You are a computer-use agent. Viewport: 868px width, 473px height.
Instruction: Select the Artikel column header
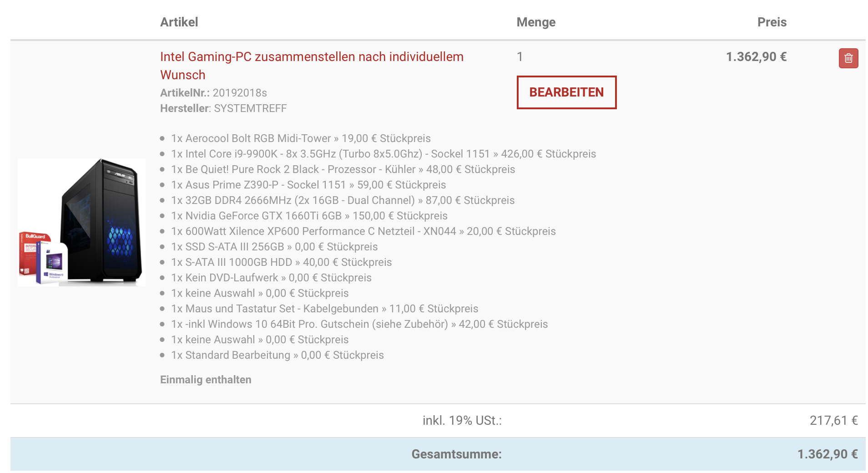[179, 22]
